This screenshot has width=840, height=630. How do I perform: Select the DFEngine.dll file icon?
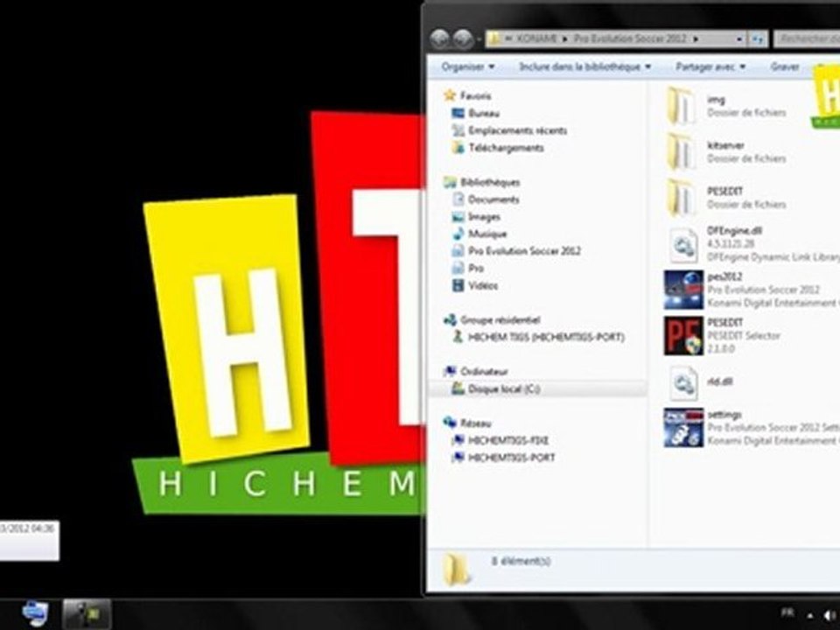(x=683, y=244)
